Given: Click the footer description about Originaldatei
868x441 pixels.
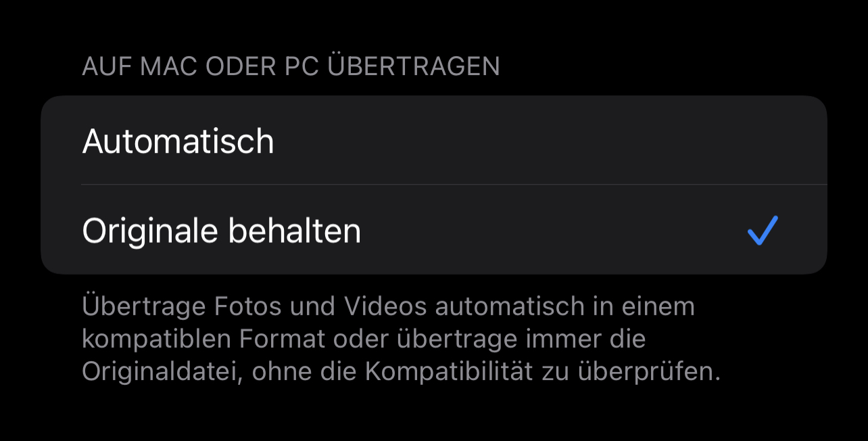Looking at the screenshot, I should pyautogui.click(x=402, y=338).
